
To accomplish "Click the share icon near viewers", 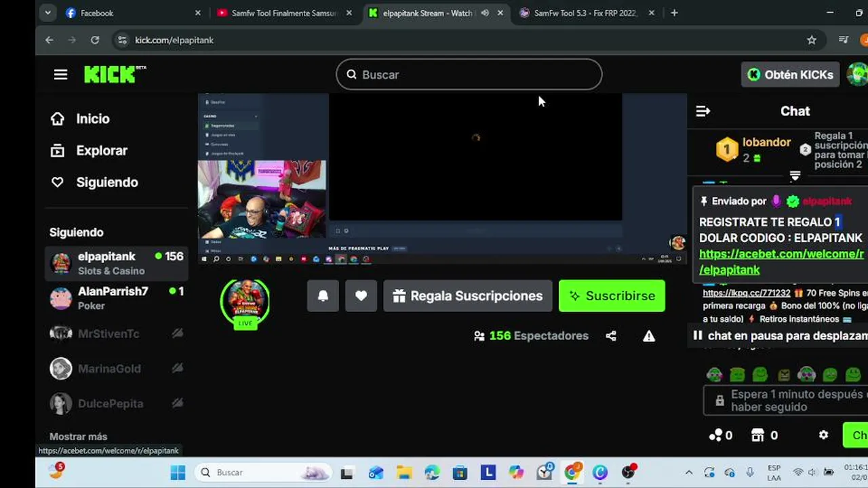I will tap(611, 335).
